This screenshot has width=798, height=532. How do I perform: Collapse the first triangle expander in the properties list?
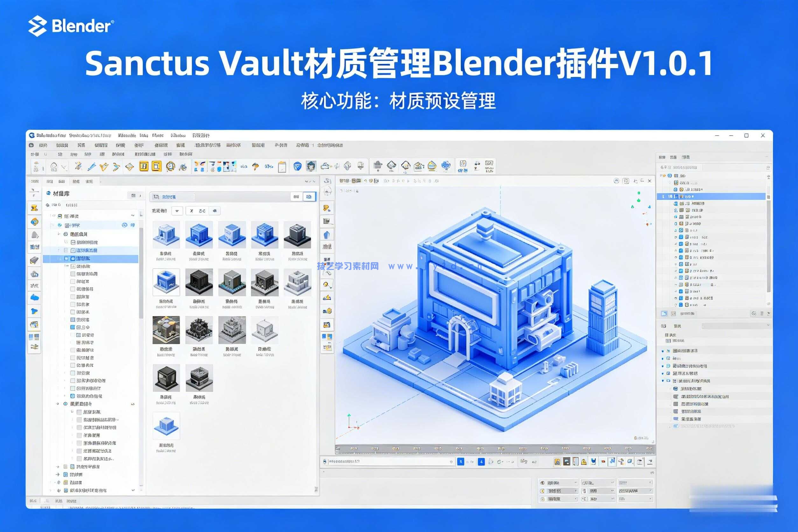(x=663, y=351)
